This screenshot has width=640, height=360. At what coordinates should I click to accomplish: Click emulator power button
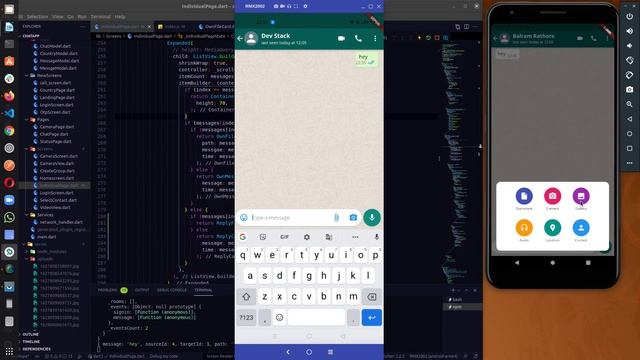coord(629,16)
